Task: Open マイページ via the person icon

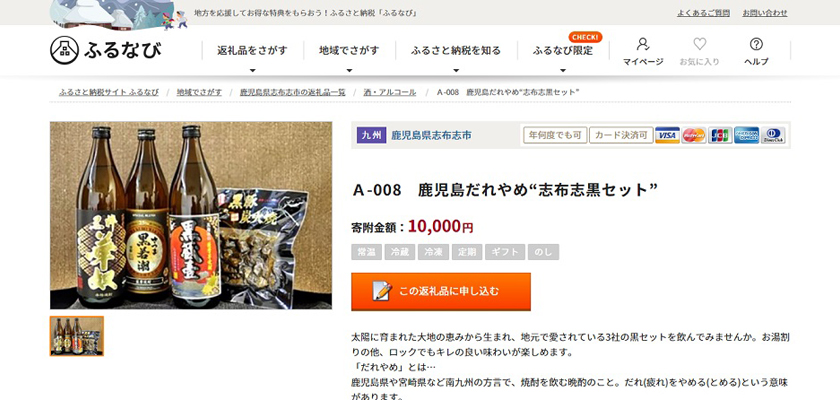Action: (643, 51)
